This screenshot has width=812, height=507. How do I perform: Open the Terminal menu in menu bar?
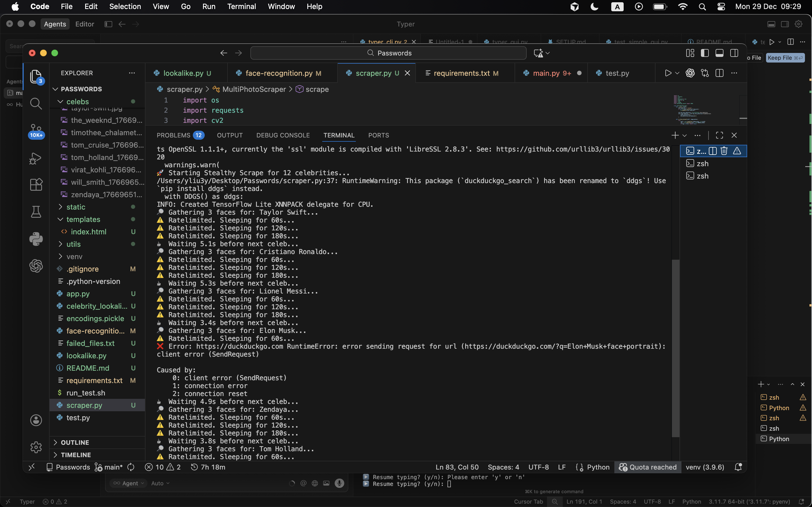coord(241,6)
